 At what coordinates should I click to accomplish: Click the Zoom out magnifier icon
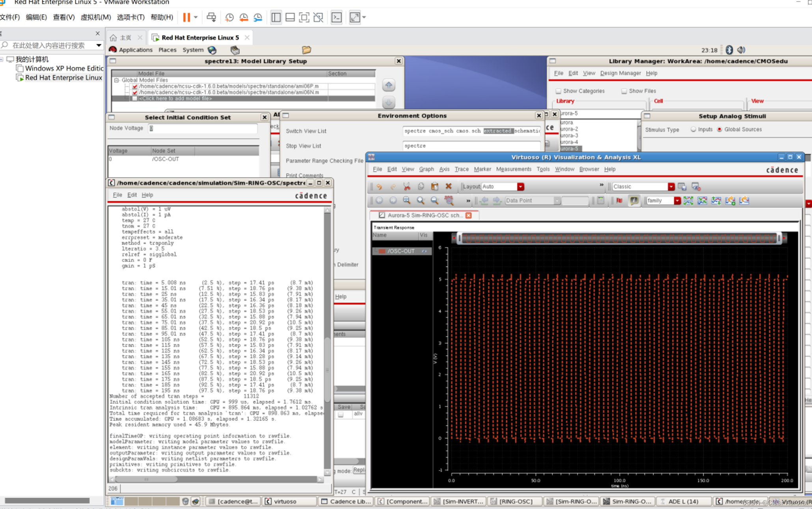pos(434,200)
